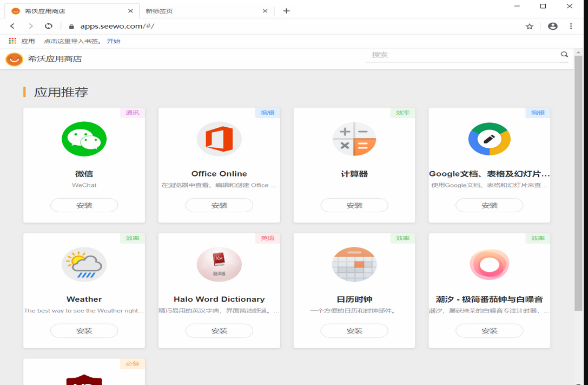Click the page vertical scrollbar thumb
Image resolution: width=588 pixels, height=385 pixels.
pos(578,182)
